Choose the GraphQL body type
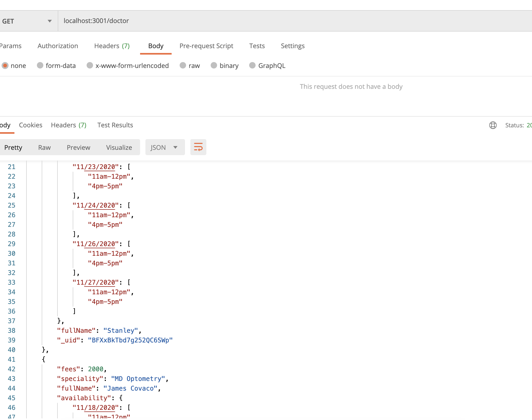 coord(252,66)
